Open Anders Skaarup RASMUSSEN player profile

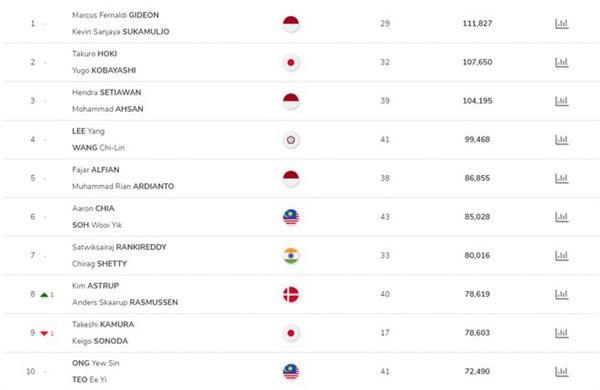point(125,302)
